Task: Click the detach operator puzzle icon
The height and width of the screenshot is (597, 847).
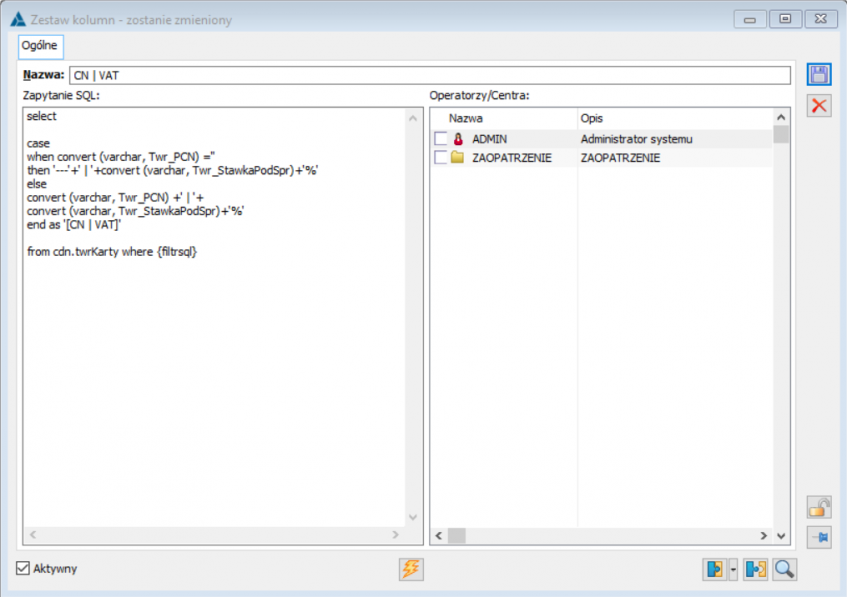Action: pos(755,569)
